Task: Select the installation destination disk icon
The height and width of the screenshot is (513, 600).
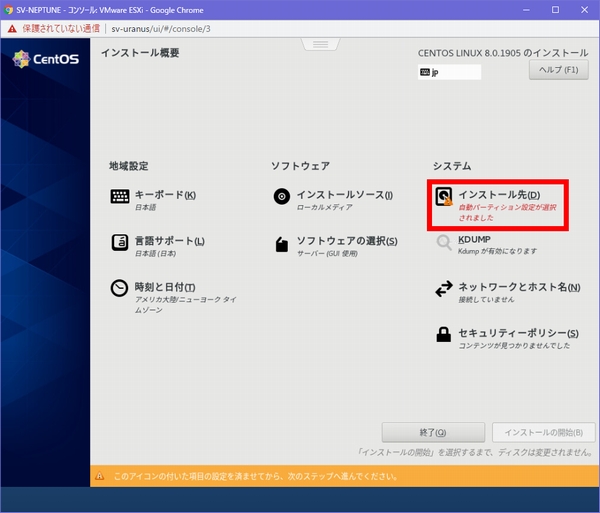Action: (444, 196)
